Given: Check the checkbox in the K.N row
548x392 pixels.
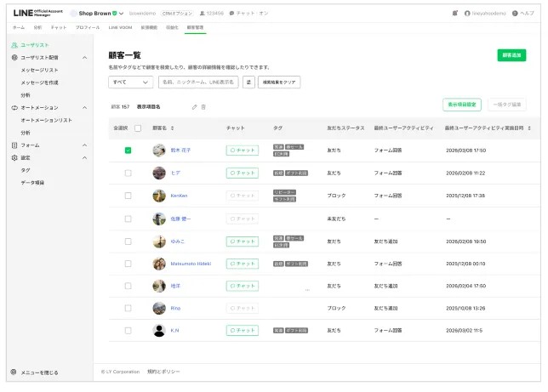Looking at the screenshot, I should pos(128,330).
